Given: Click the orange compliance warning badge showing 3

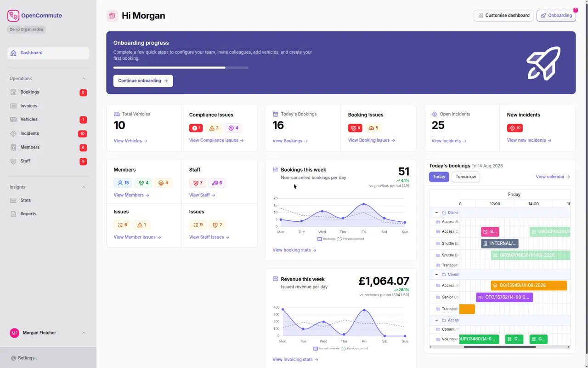Looking at the screenshot, I should click(214, 128).
